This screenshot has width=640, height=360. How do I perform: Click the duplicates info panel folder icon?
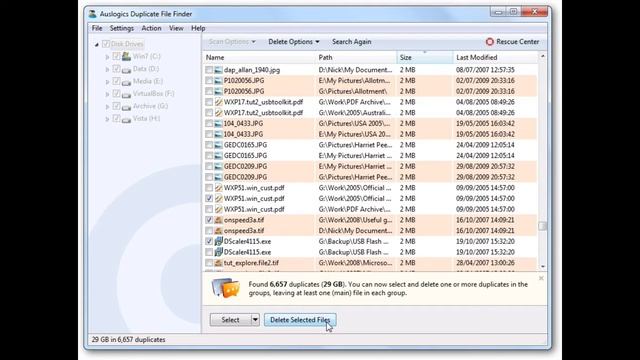(x=225, y=288)
